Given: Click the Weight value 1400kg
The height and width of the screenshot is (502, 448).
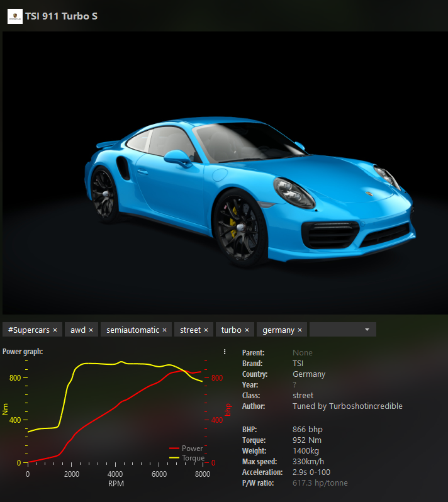Looking at the screenshot, I should pos(306,451).
